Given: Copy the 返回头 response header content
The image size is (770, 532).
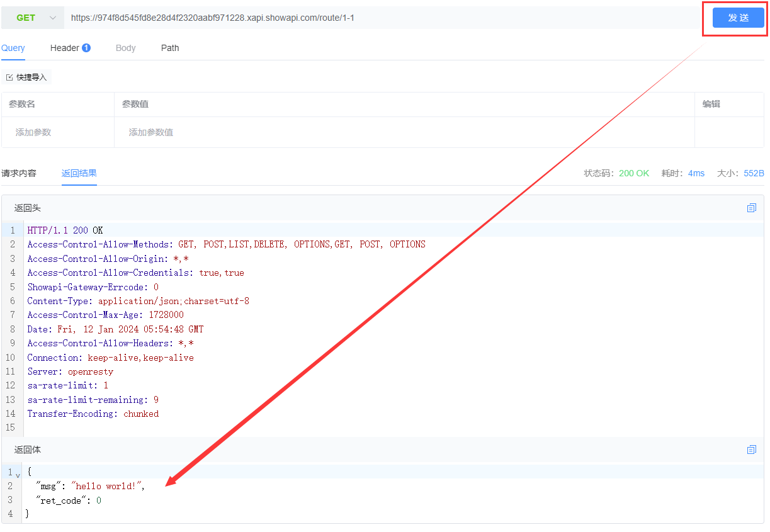Looking at the screenshot, I should pos(752,208).
